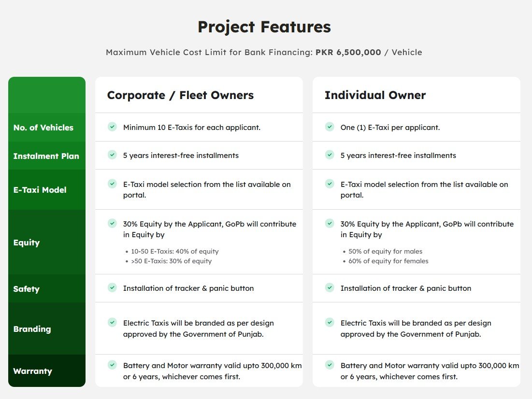The image size is (532, 399).
Task: Click the Individual Owner heading
Action: click(x=375, y=95)
